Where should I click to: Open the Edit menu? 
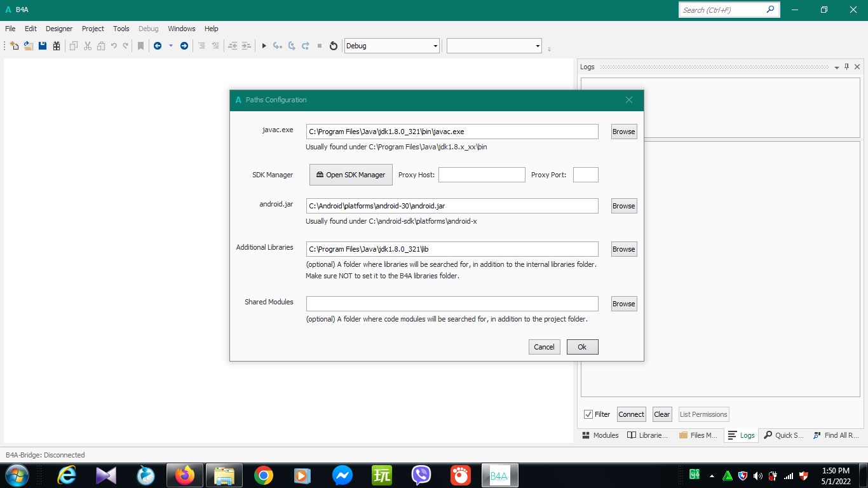(x=31, y=29)
